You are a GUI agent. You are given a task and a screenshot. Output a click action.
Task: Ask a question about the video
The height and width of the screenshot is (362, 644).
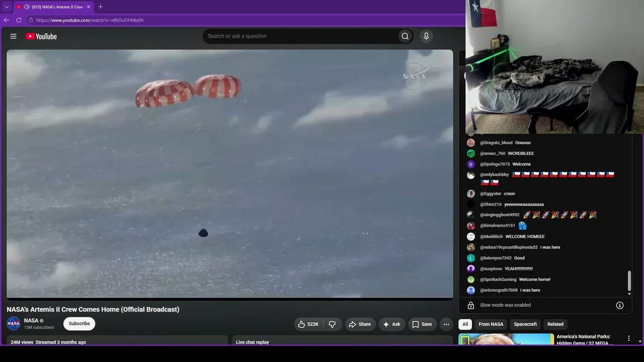[391, 324]
